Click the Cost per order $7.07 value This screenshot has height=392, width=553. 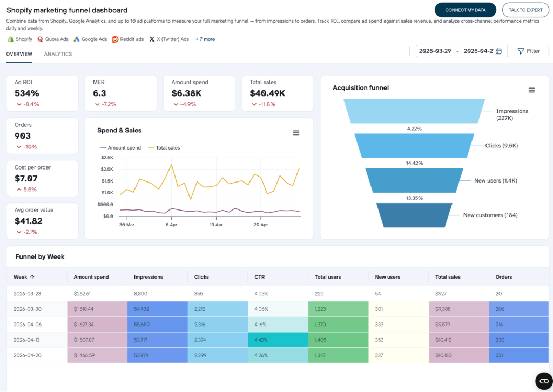point(26,179)
